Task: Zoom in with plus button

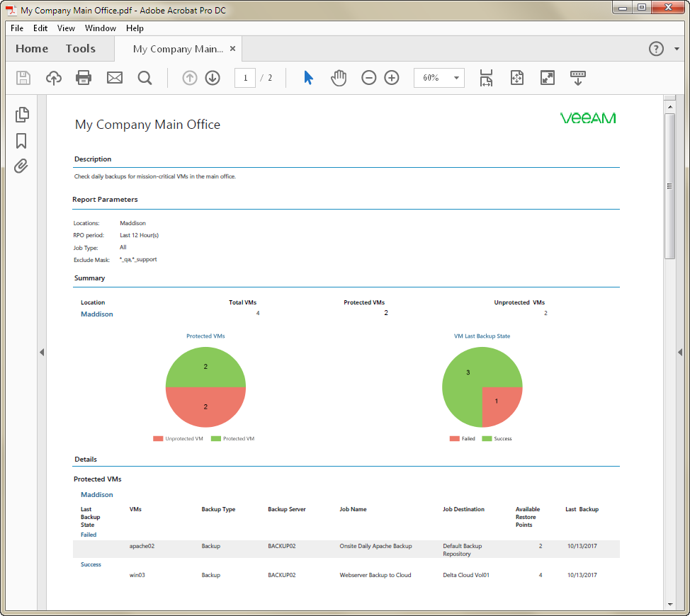Action: pyautogui.click(x=392, y=78)
